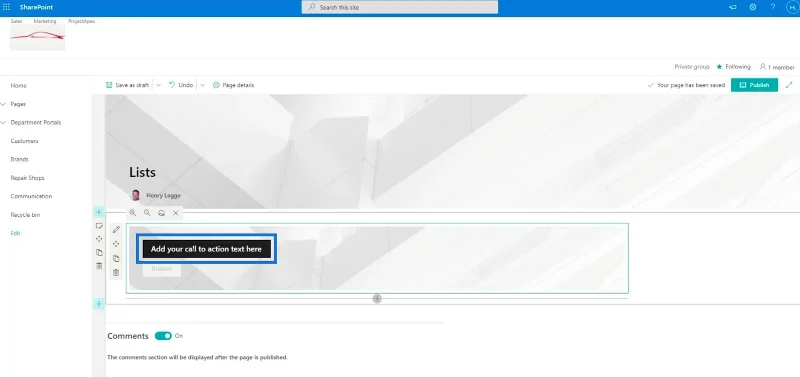Screen dimensions: 800x377
Task: Publish the page
Action: 754,85
